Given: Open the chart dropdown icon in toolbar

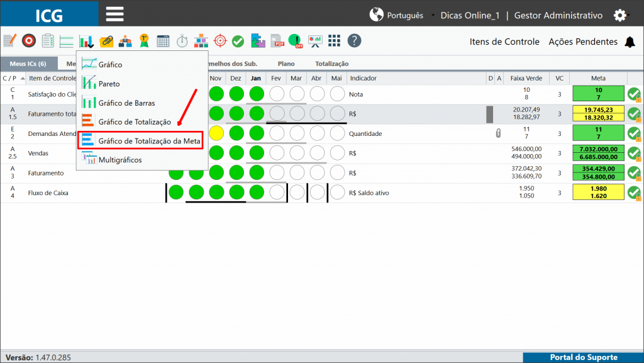Looking at the screenshot, I should pos(87,41).
